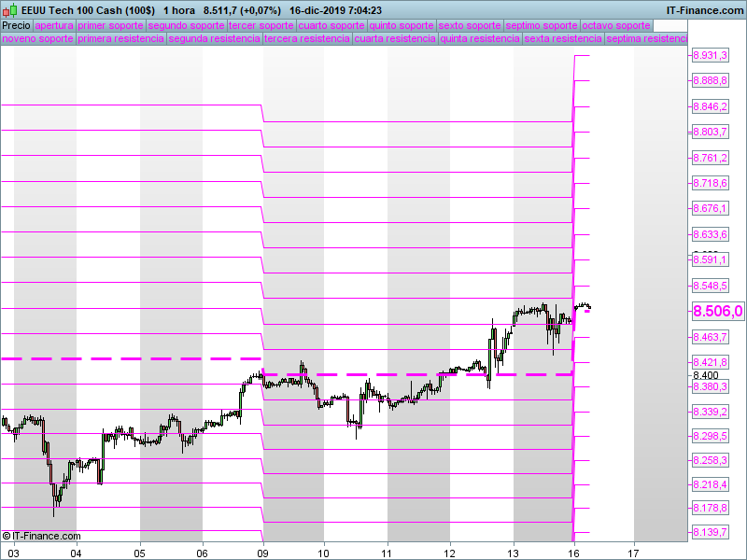Image resolution: width=747 pixels, height=560 pixels.
Task: Click the current price 8.506,0 label
Action: coord(717,311)
